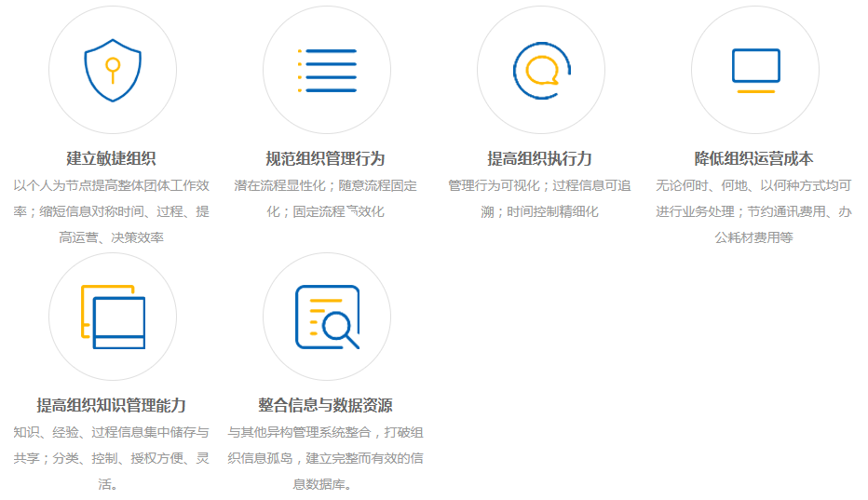Click the paragraph starting with 知识、经验
The height and width of the screenshot is (500, 868).
click(x=112, y=458)
